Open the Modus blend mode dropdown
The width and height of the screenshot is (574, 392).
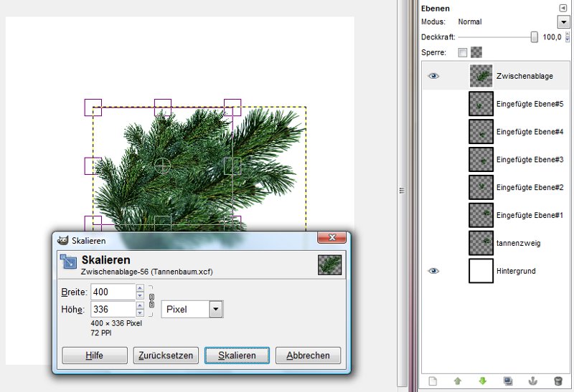(x=563, y=22)
